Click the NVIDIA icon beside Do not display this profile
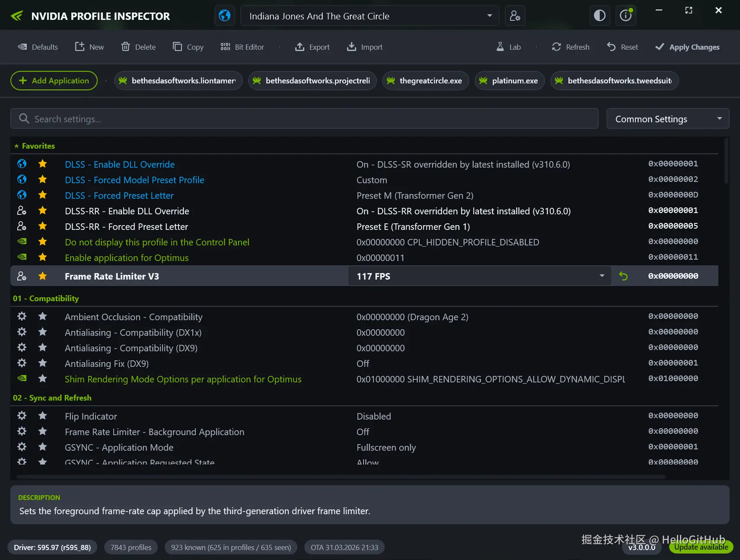This screenshot has height=560, width=740. [22, 242]
